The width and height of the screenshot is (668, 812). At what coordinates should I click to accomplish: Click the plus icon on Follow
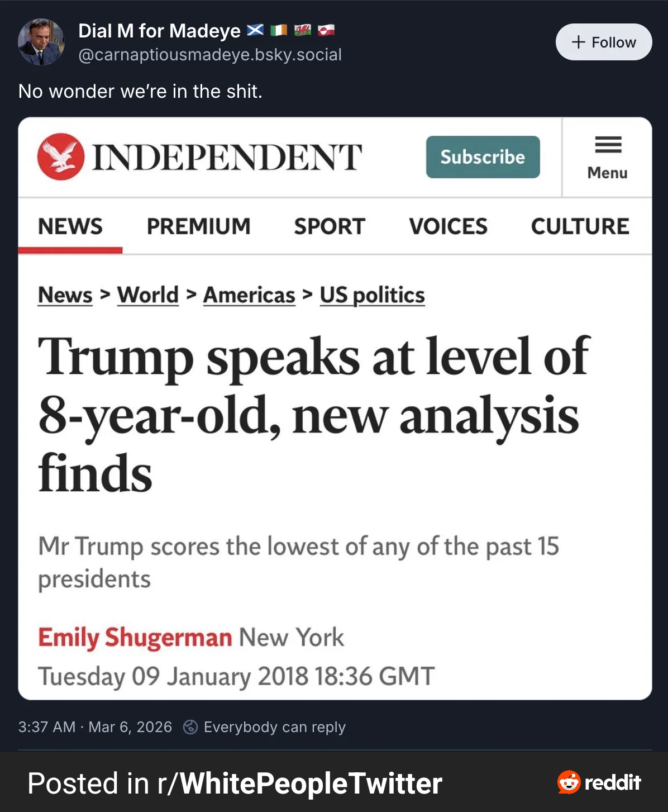pos(579,42)
